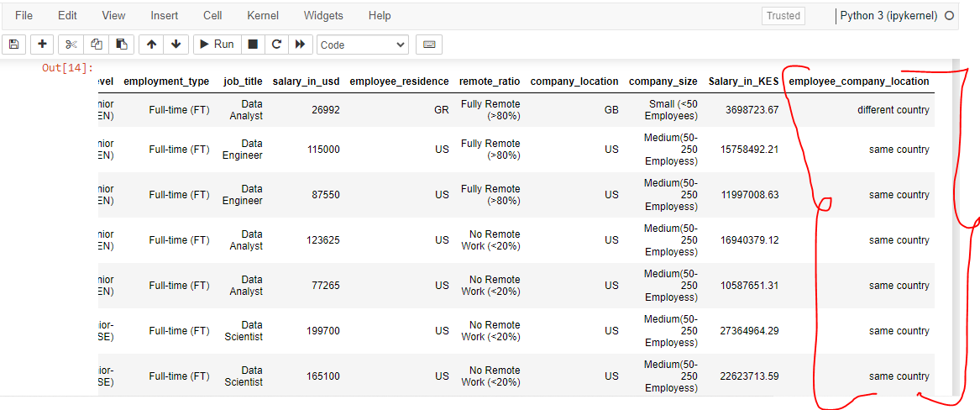
Task: Move selected cell down arrow
Action: (176, 45)
